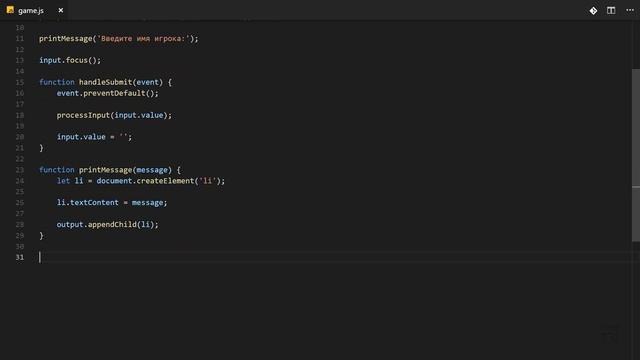Click line number 23 in gutter
Image resolution: width=640 pixels, height=360 pixels.
click(x=20, y=170)
